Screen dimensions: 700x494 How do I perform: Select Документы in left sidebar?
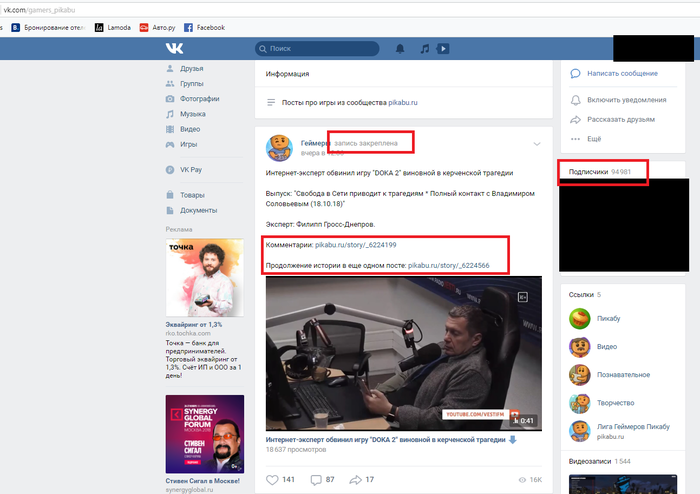[198, 210]
